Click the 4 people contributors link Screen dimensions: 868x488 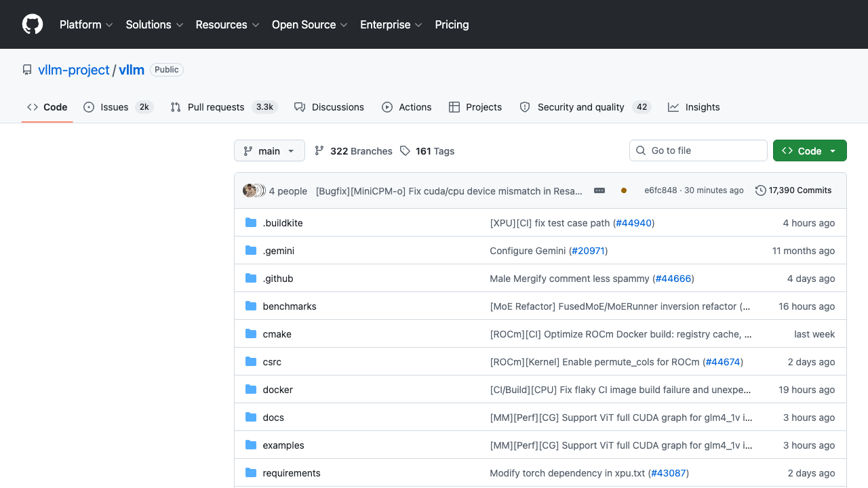coord(288,191)
